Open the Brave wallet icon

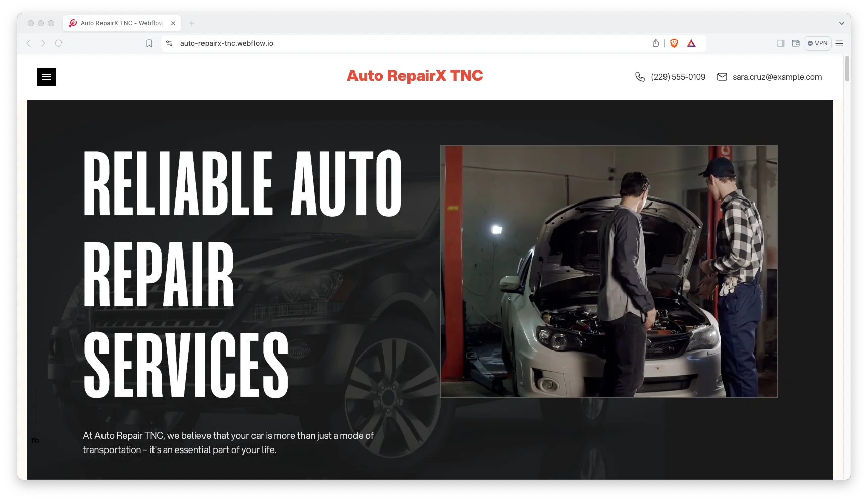click(795, 43)
